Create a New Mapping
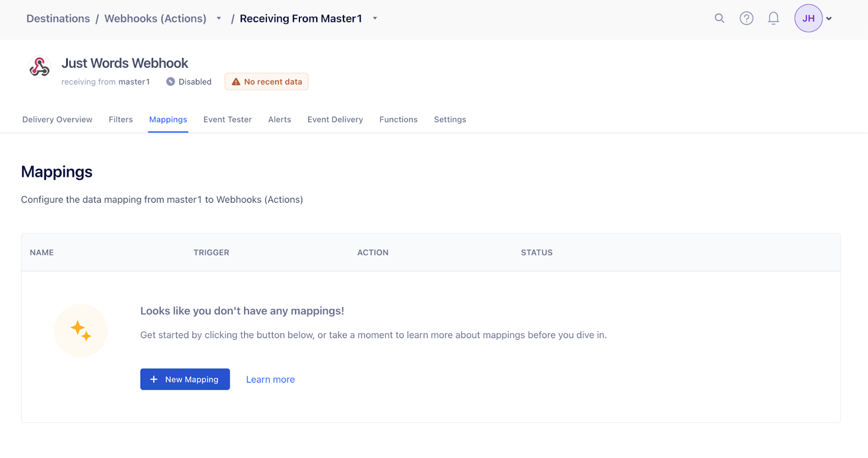The width and height of the screenshot is (868, 458). tap(185, 379)
